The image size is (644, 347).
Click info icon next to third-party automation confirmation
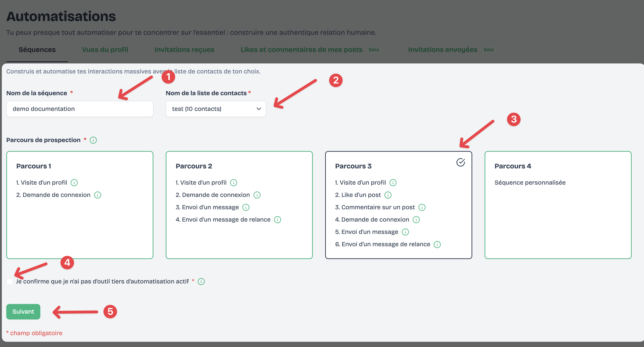[x=201, y=282]
